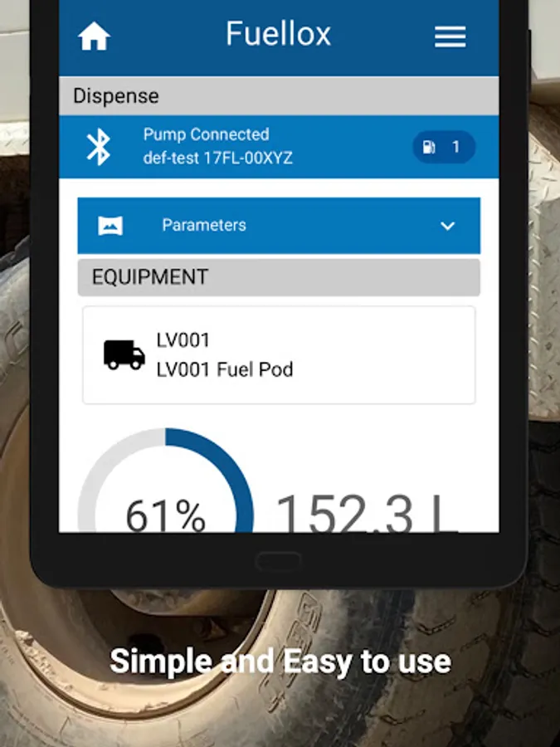Click the Fuellox app title
This screenshot has height=747, width=560.
click(278, 34)
